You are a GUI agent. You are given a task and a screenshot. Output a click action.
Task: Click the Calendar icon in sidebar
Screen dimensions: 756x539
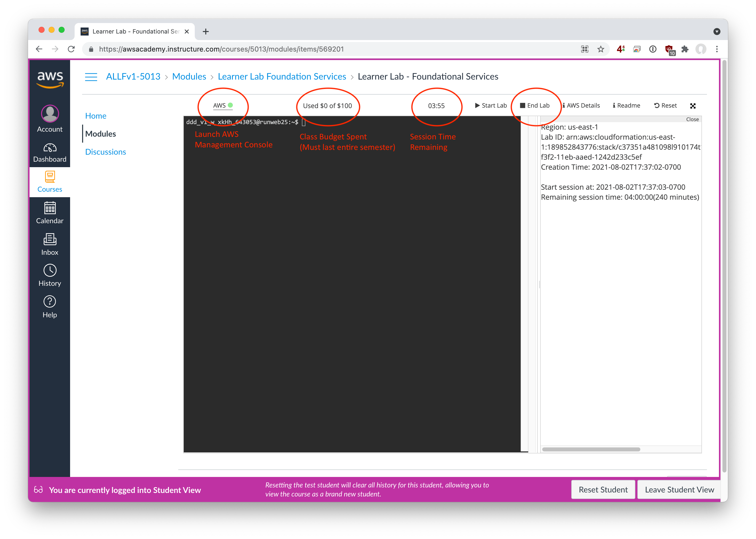tap(50, 208)
